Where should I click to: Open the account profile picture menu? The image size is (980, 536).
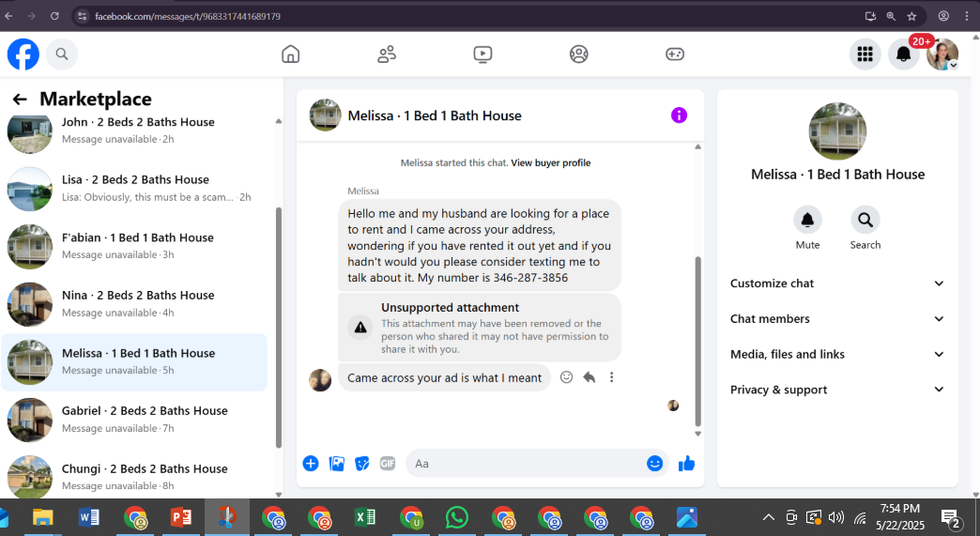point(942,54)
